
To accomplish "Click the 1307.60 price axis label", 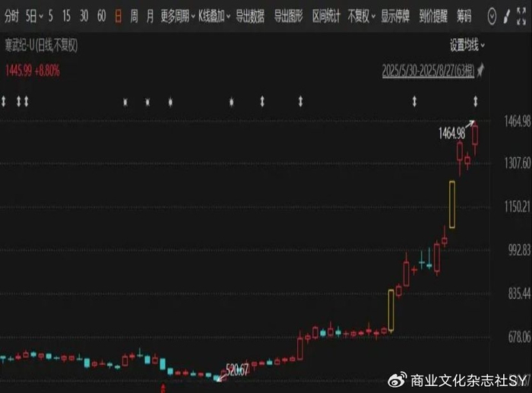I will pyautogui.click(x=517, y=163).
